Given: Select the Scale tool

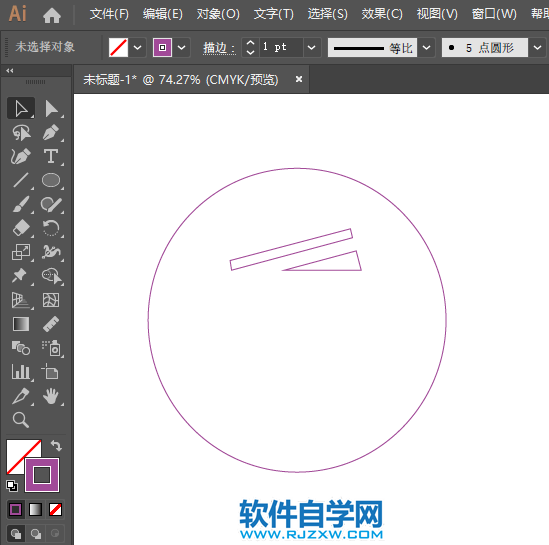Looking at the screenshot, I should [21, 252].
